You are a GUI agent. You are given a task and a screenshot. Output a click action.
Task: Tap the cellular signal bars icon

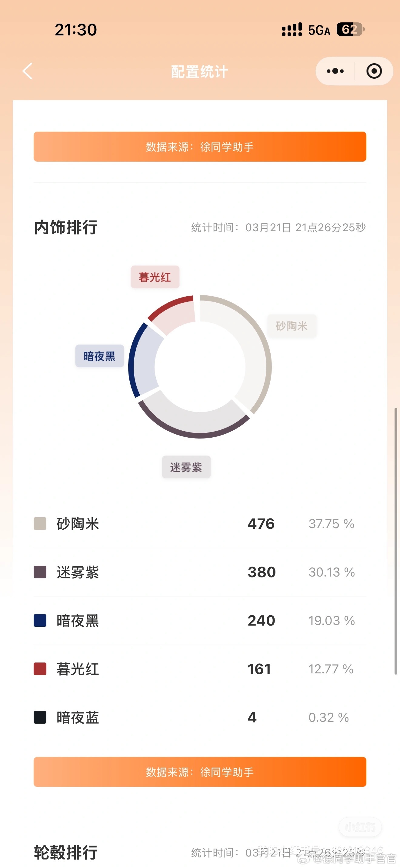coord(292,30)
